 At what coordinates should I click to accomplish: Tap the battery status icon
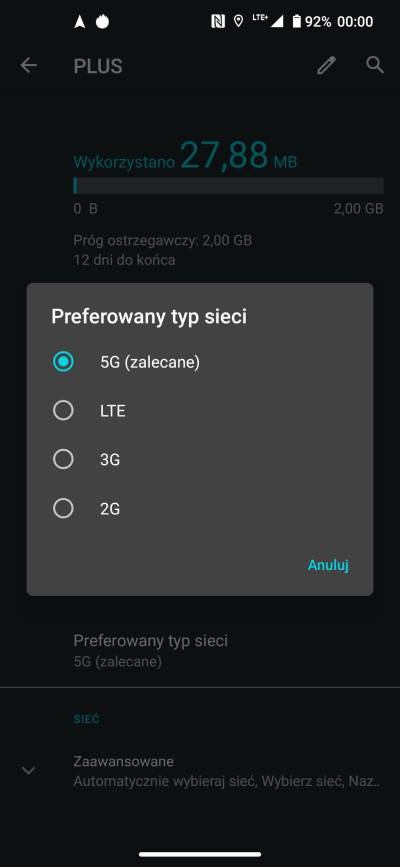(x=297, y=22)
